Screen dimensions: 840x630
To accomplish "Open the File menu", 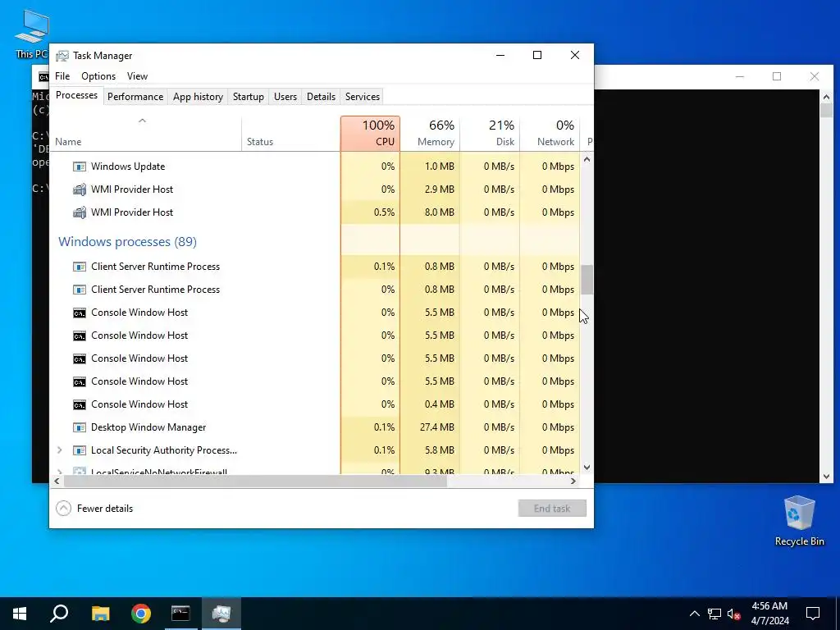I will point(62,76).
